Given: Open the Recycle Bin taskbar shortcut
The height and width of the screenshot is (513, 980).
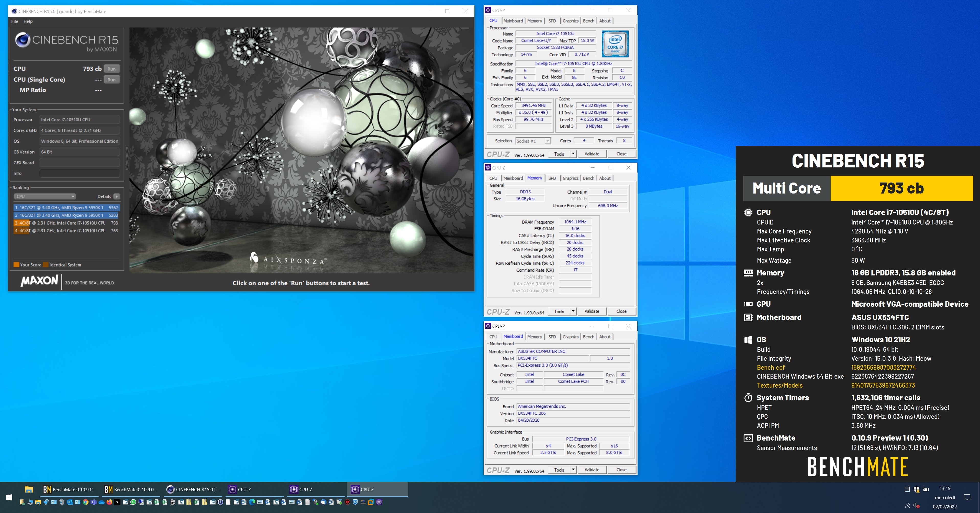Looking at the screenshot, I should click(x=62, y=502).
